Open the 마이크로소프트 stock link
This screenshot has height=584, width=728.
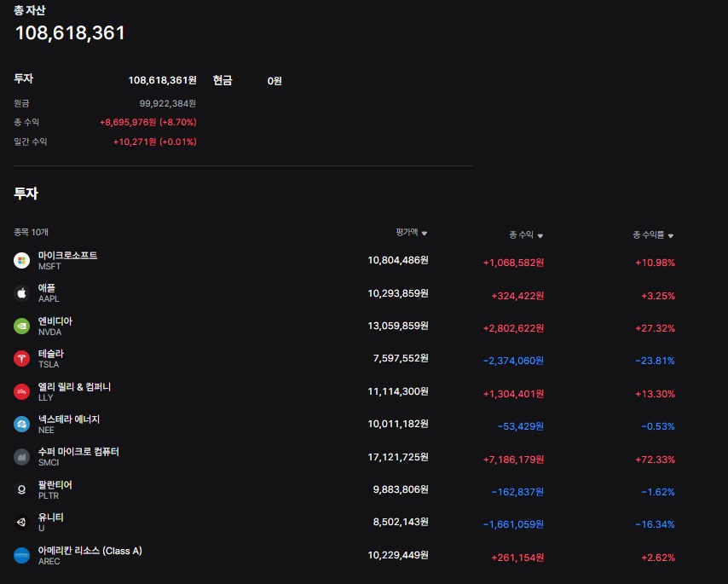67,255
